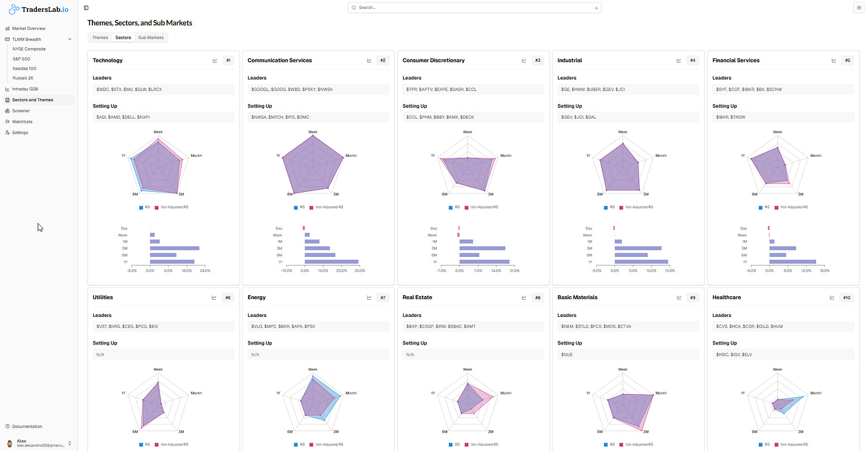Click the $NUE setting up entry

(x=628, y=355)
